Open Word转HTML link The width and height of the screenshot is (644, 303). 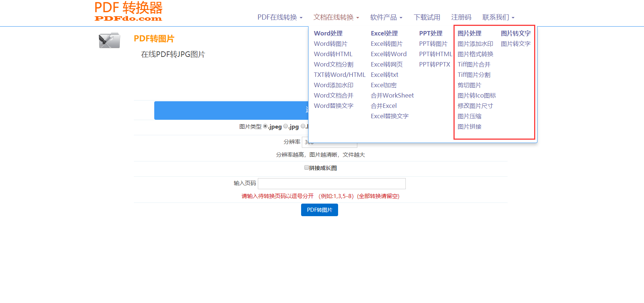click(333, 54)
